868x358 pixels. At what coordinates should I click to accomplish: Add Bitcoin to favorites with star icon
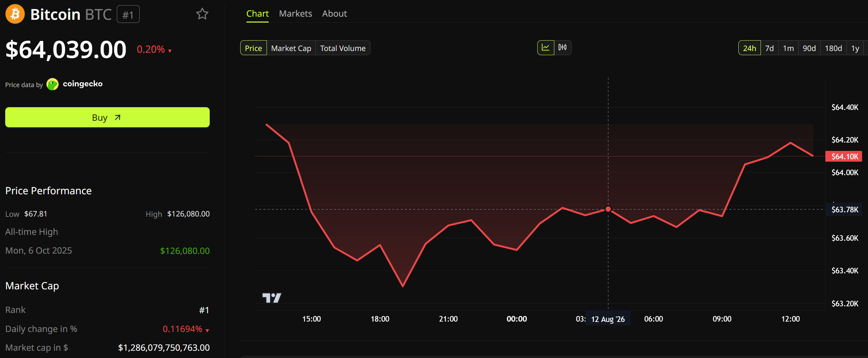(x=202, y=14)
